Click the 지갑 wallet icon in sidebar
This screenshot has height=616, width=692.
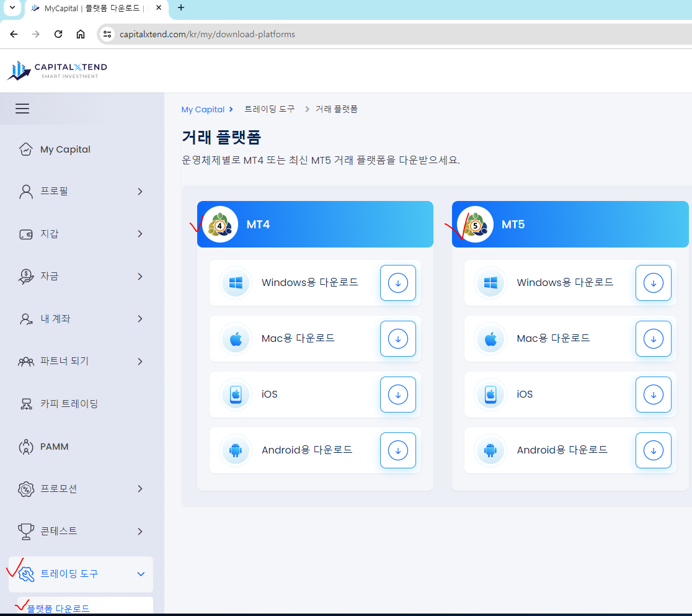[26, 234]
